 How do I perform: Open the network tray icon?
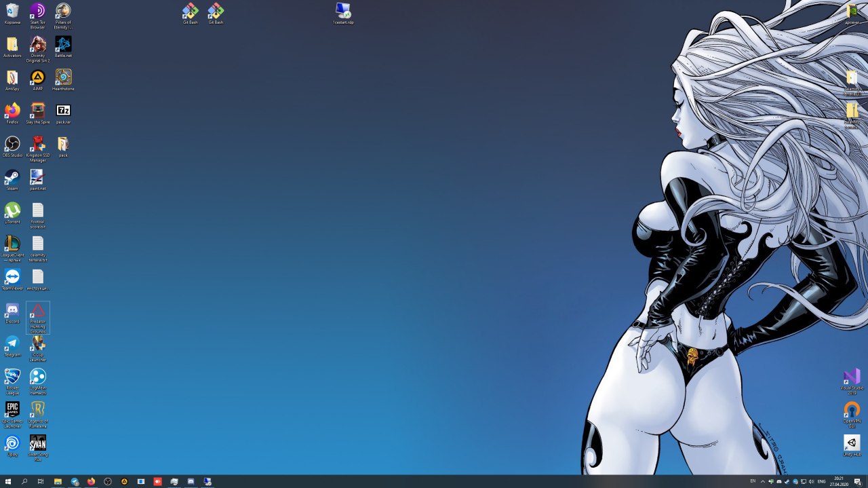pos(804,481)
